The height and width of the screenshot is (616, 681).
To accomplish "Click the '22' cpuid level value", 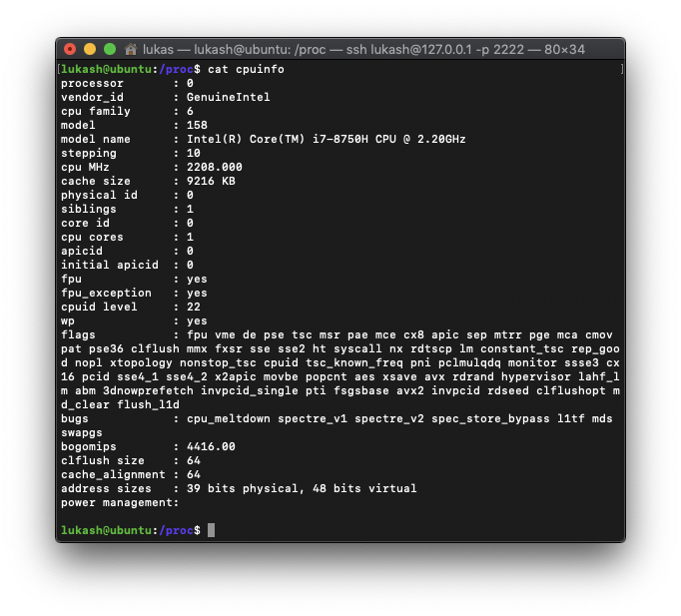I will [194, 307].
